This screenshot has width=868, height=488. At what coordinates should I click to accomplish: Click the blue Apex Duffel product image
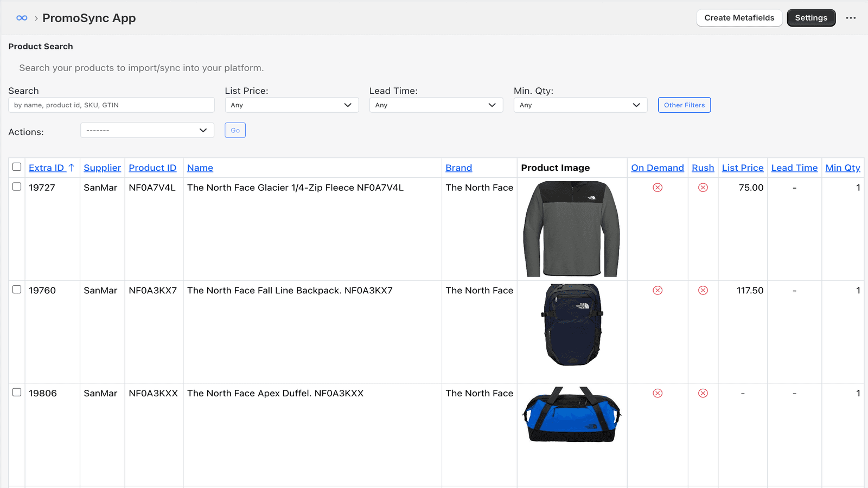[x=572, y=415]
